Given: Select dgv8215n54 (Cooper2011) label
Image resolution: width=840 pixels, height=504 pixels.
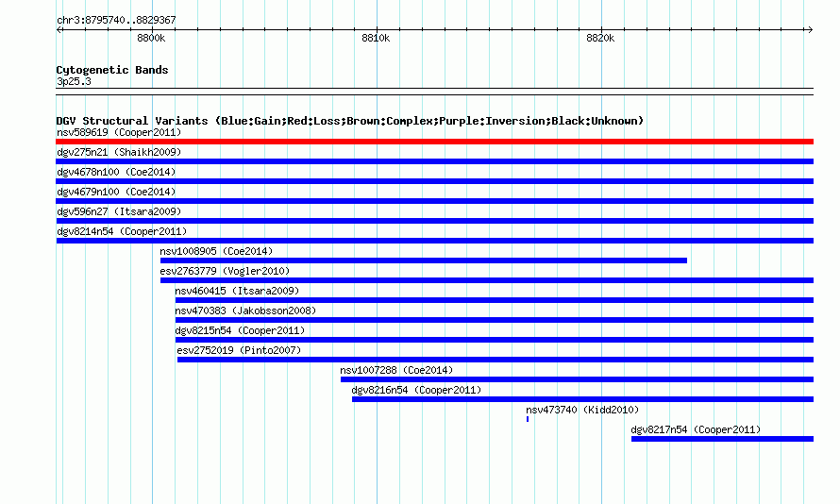Looking at the screenshot, I should coord(240,330).
